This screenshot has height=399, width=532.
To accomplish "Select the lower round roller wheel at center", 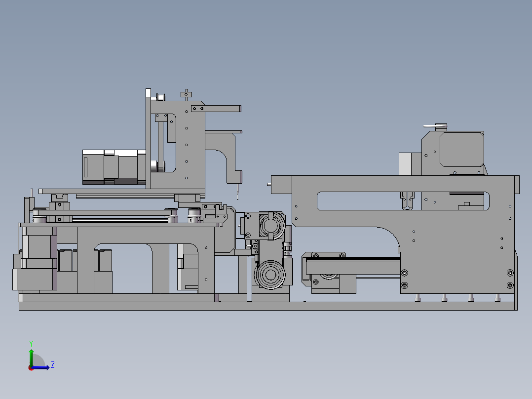I will pyautogui.click(x=270, y=275).
